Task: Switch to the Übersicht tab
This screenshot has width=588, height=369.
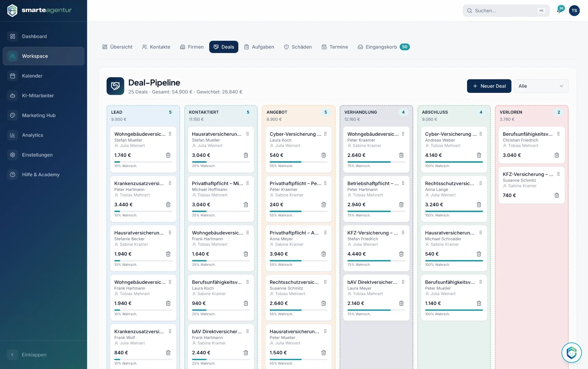Action: [117, 47]
